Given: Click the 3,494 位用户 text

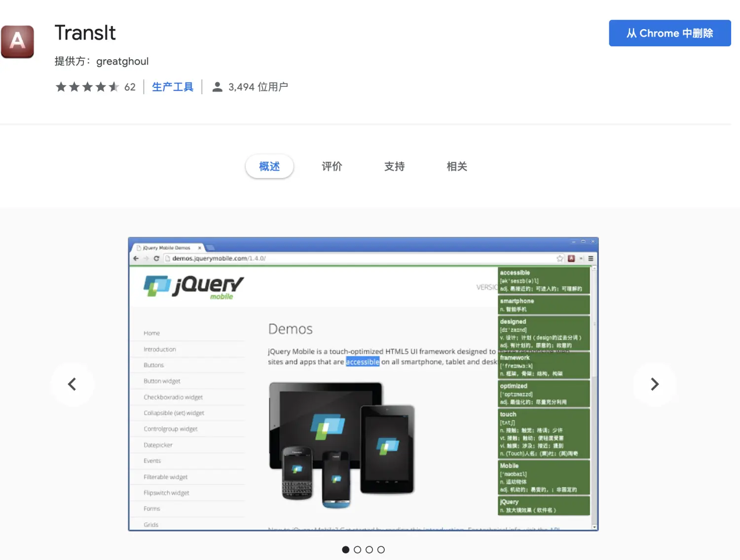Looking at the screenshot, I should [258, 87].
